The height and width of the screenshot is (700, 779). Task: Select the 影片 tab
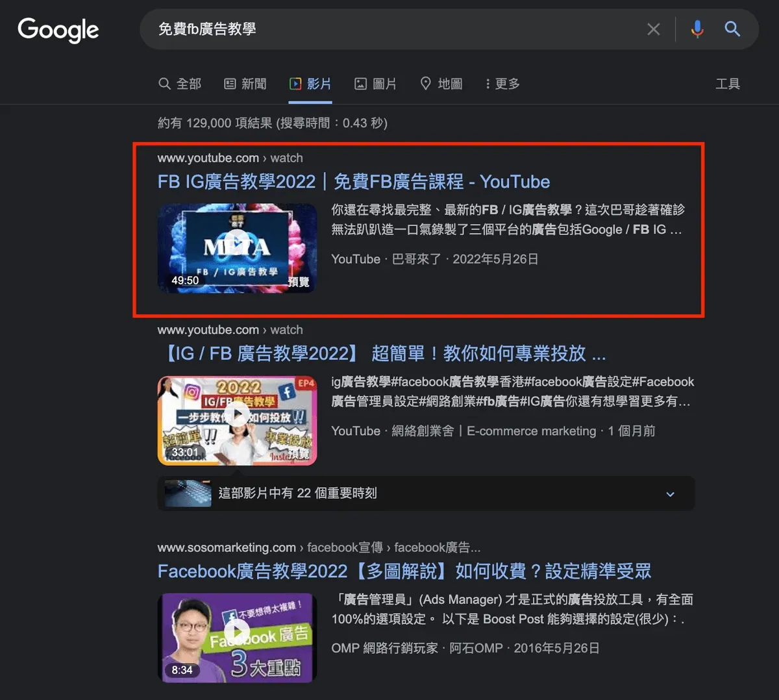(310, 84)
